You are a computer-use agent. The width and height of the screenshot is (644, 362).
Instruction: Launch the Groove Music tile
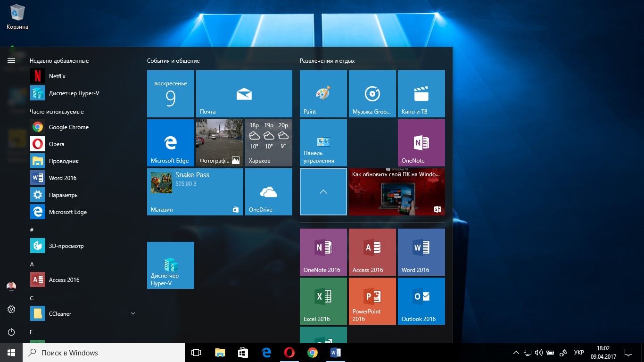[372, 94]
